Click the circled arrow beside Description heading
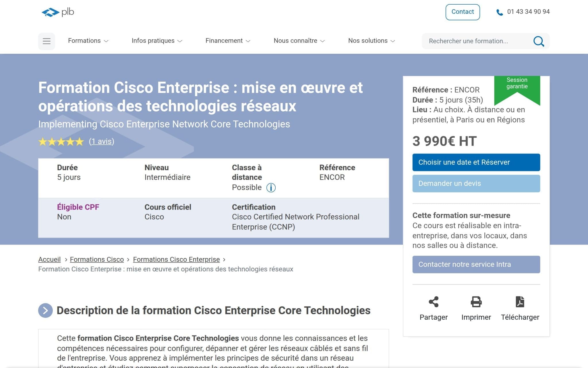Viewport: 588px width, 368px height. pyautogui.click(x=45, y=310)
